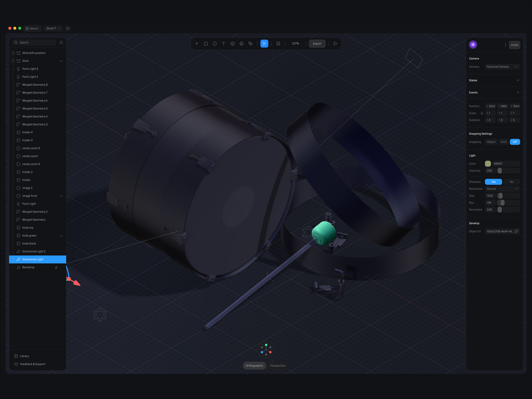Open the frame/camera capture tool

278,43
